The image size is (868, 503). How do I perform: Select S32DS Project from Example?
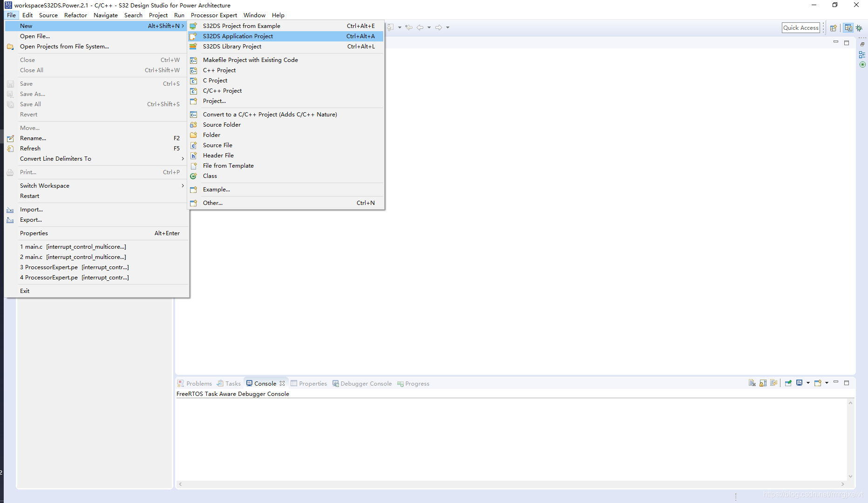coord(286,26)
